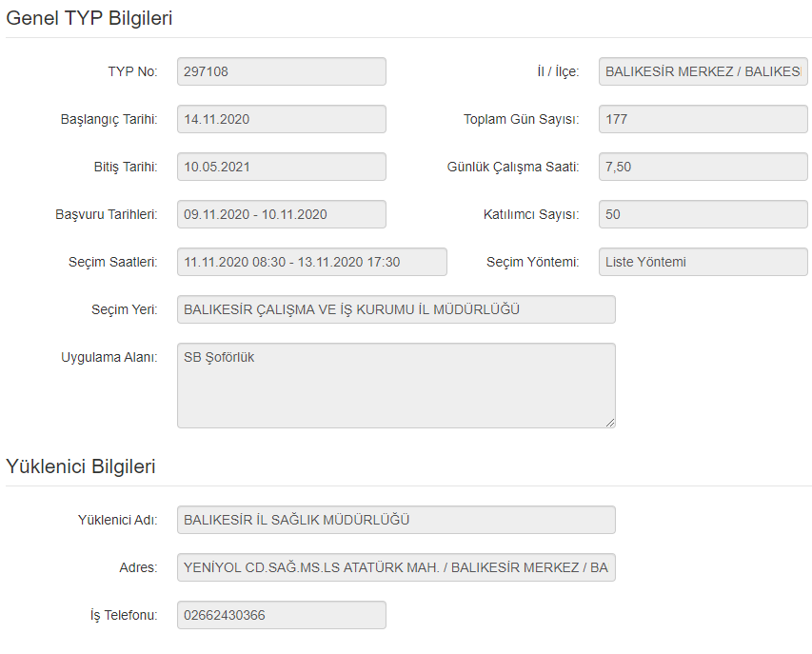Click the Bitiş Tarihi field with 10.05.2021
This screenshot has width=812, height=654.
tap(281, 167)
